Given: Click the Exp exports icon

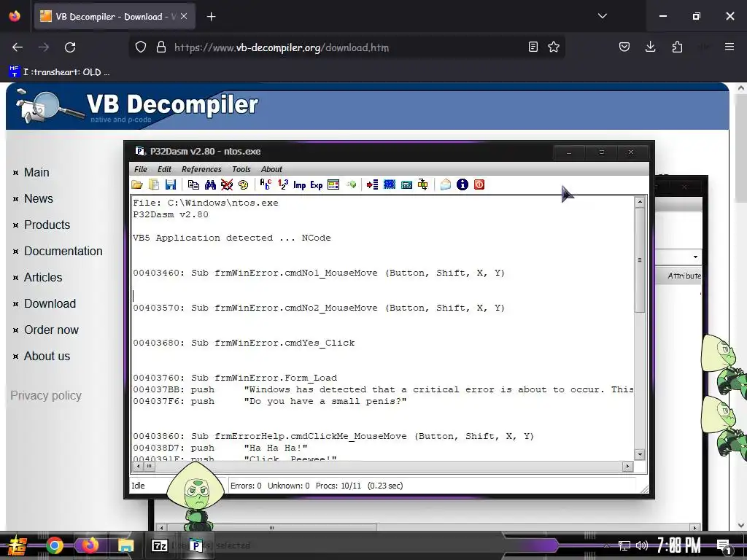Looking at the screenshot, I should coord(317,184).
